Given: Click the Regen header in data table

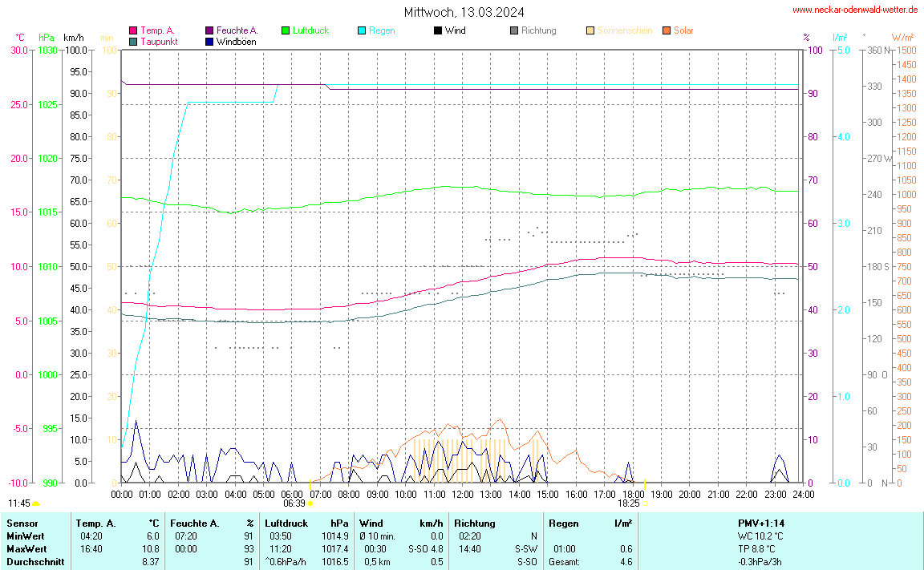Looking at the screenshot, I should coord(563,524).
